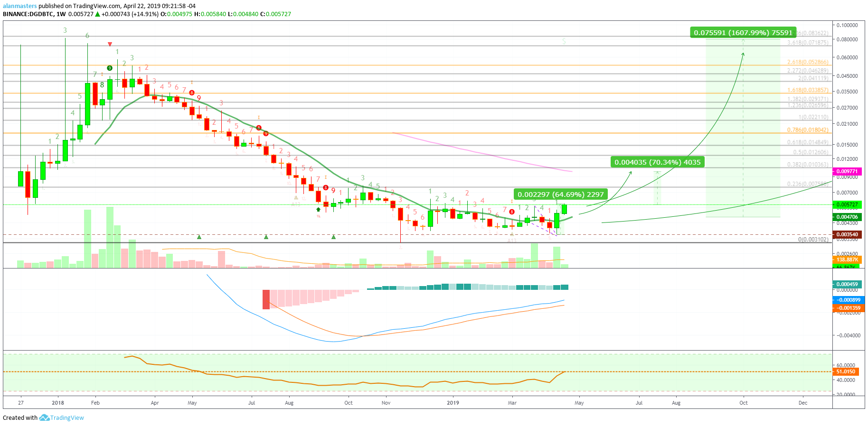Click the 0.004035 (70.34%) measurement label

pyautogui.click(x=658, y=162)
